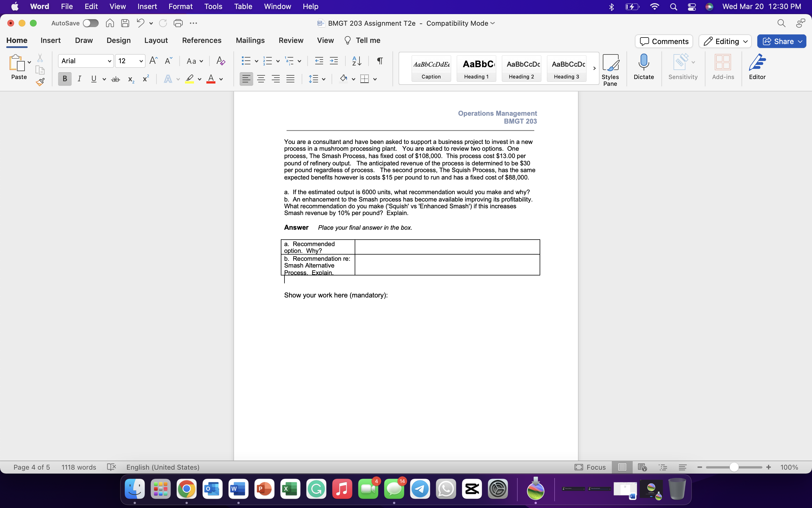This screenshot has height=508, width=812.
Task: Open the References ribbon tab
Action: (x=202, y=40)
